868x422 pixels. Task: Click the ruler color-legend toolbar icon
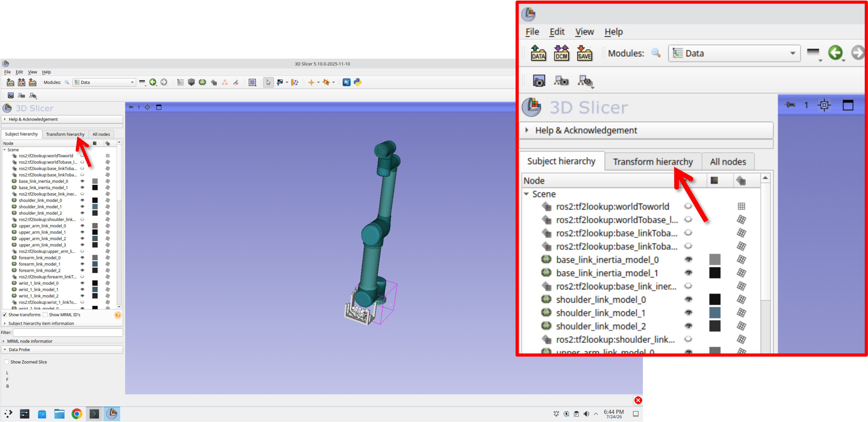(295, 82)
